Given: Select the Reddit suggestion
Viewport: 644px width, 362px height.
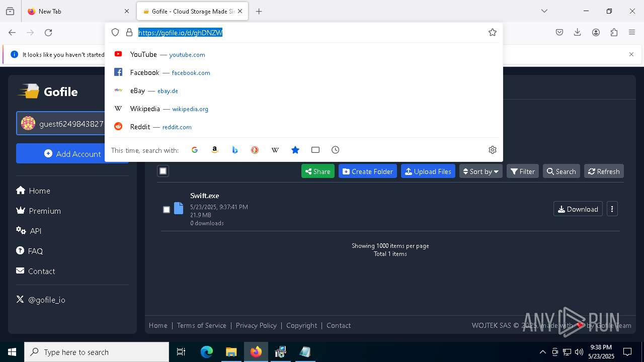Looking at the screenshot, I should [x=304, y=127].
